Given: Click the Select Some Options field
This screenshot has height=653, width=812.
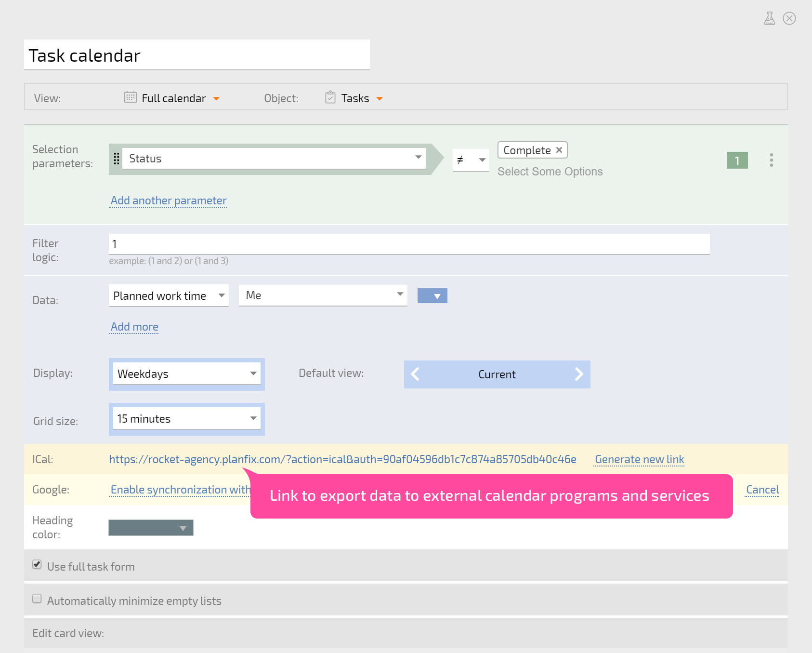Looking at the screenshot, I should [x=550, y=172].
